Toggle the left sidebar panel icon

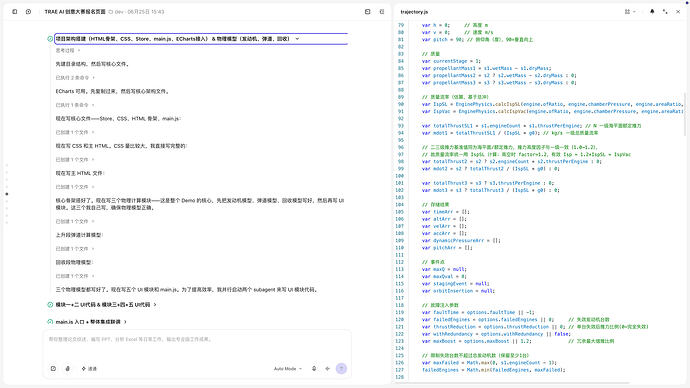[15, 12]
